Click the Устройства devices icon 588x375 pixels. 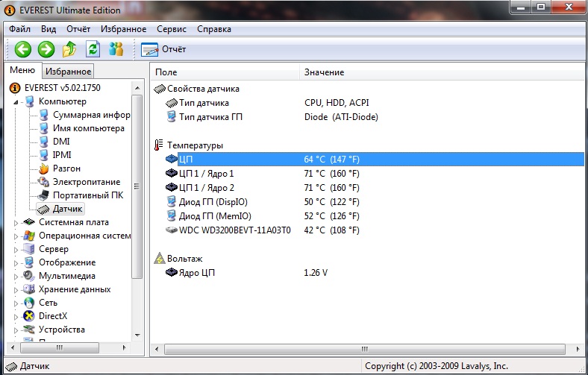tap(29, 330)
